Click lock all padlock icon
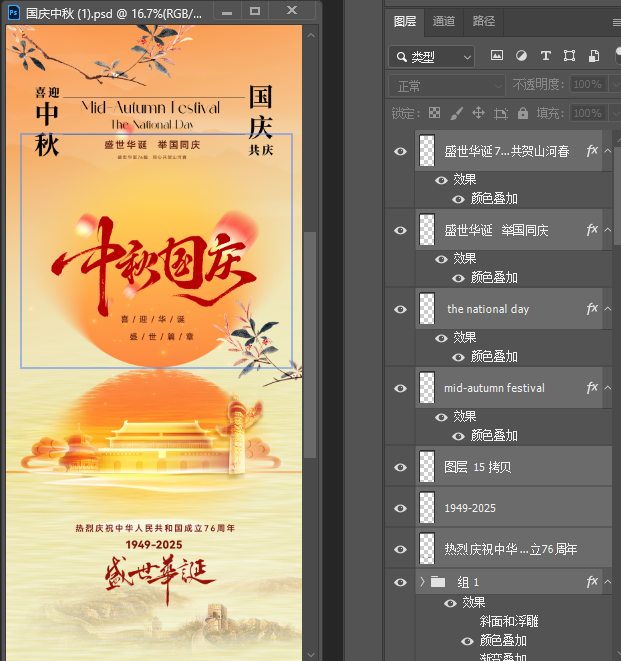 (522, 113)
